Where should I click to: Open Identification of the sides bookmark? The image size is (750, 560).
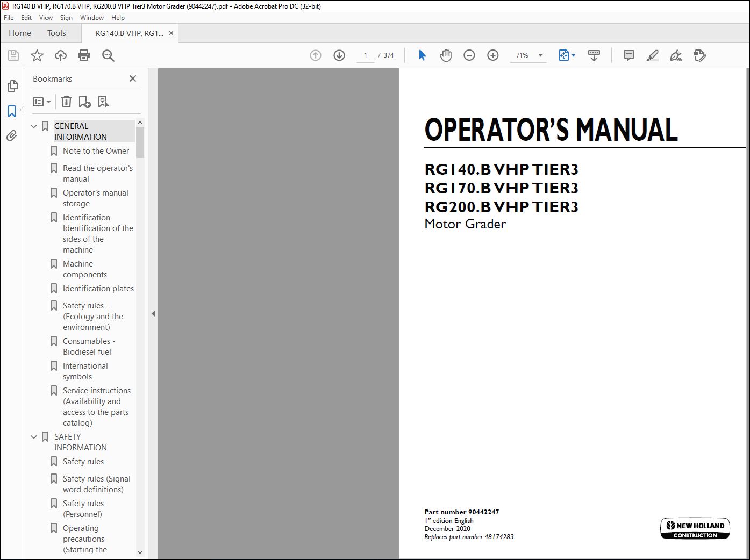click(98, 234)
